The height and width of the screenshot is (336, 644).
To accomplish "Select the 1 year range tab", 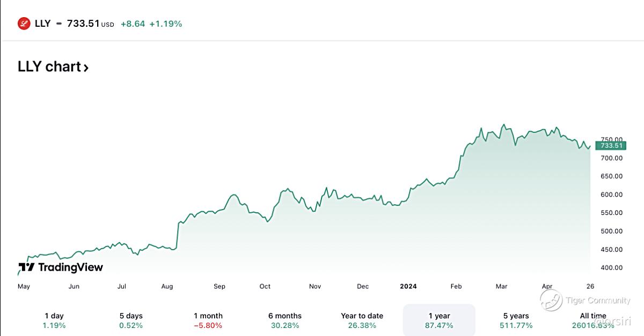I will tap(439, 320).
